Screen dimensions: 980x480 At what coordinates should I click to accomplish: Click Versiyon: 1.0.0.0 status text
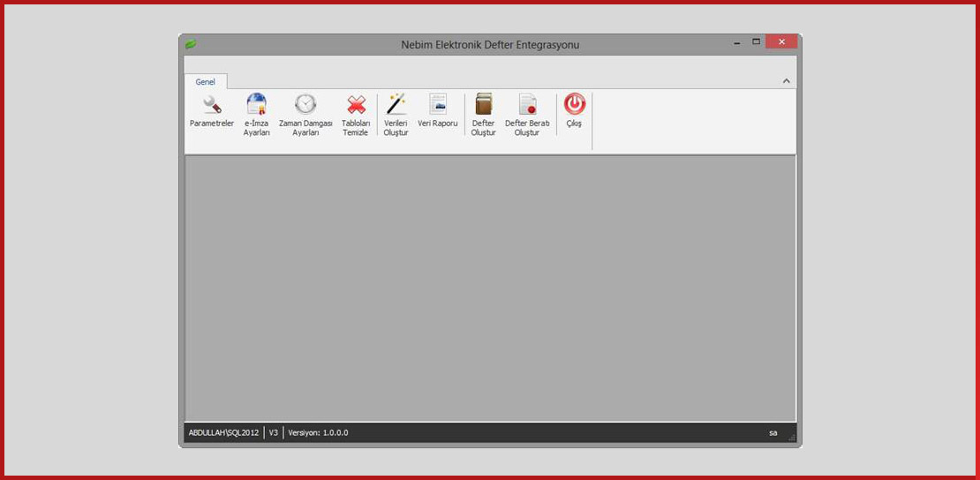[318, 432]
